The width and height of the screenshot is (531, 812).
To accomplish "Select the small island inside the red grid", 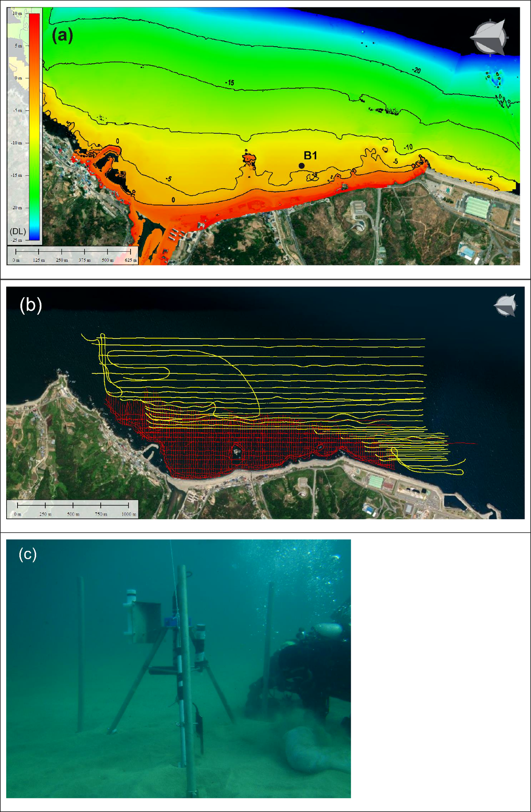I will [x=236, y=451].
